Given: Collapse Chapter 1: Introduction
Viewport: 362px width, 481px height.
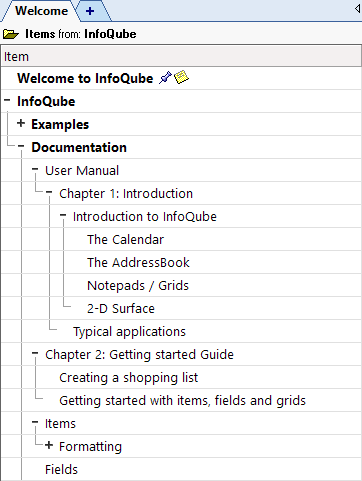Looking at the screenshot, I should point(49,192).
